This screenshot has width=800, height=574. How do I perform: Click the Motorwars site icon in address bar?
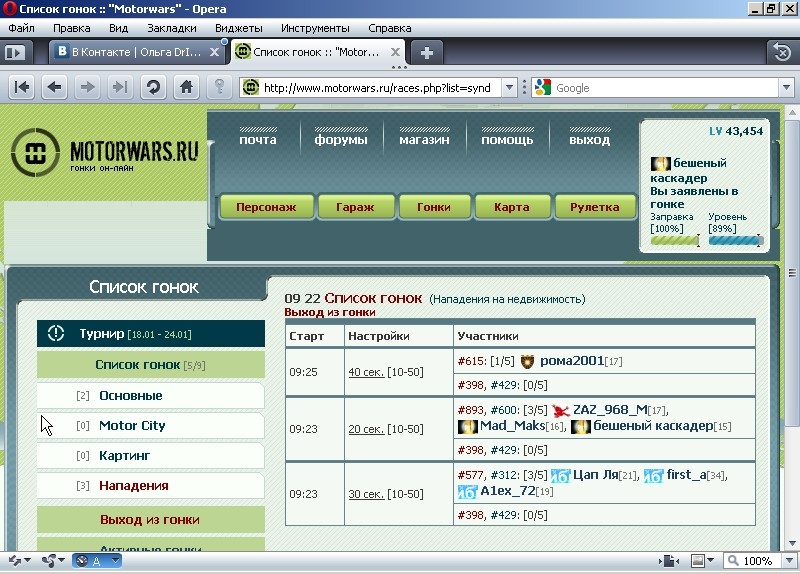tap(251, 88)
